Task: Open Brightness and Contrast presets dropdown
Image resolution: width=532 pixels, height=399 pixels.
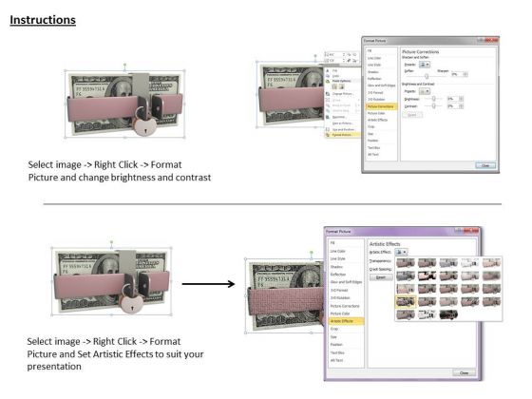Action: pyautogui.click(x=425, y=91)
